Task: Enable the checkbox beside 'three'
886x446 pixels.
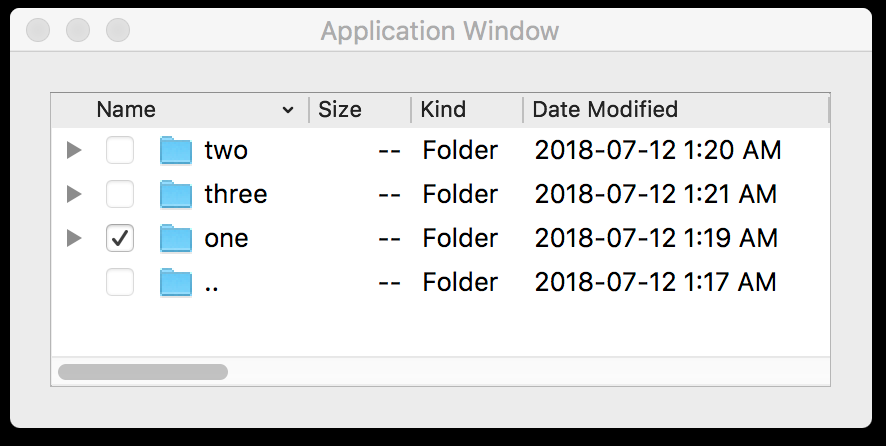Action: [x=120, y=194]
